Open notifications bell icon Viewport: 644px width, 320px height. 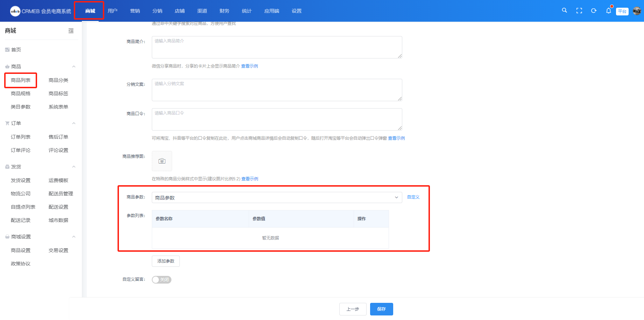click(x=608, y=11)
